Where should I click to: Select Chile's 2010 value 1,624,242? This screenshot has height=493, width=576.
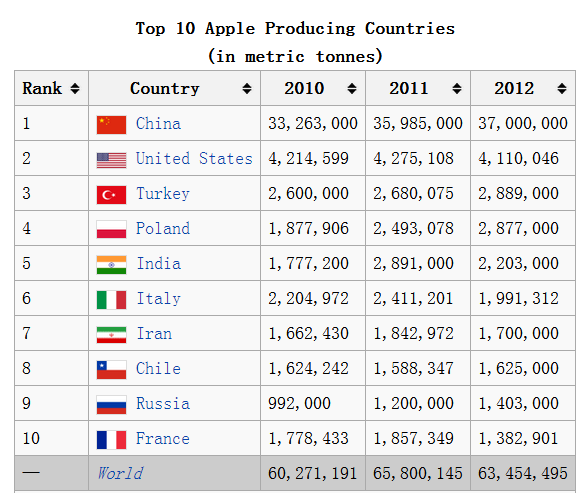click(308, 368)
